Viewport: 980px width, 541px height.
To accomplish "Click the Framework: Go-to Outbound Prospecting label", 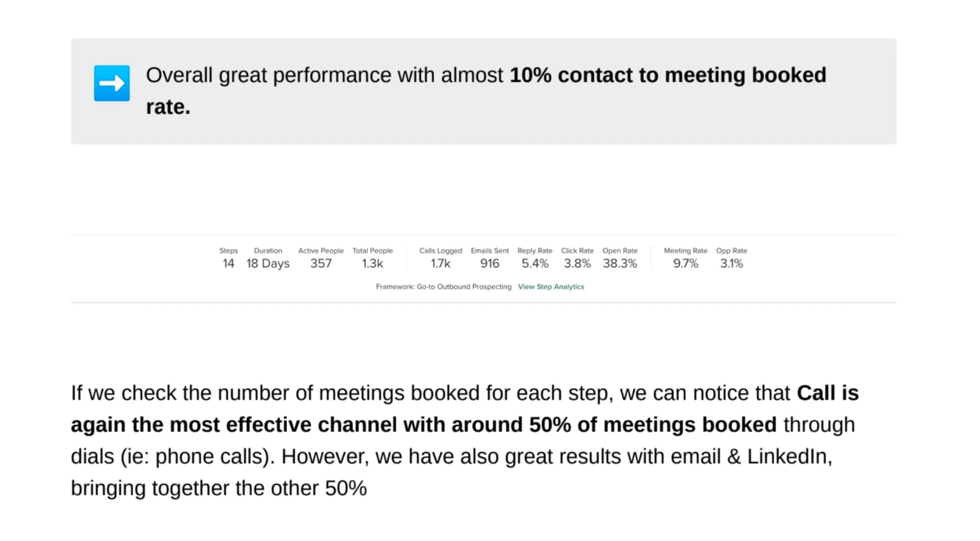I will point(443,287).
